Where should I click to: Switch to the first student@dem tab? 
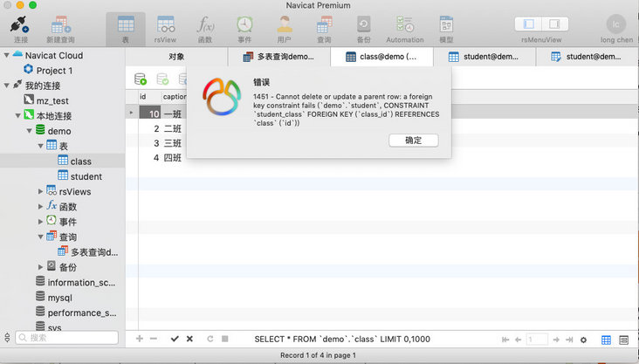484,57
